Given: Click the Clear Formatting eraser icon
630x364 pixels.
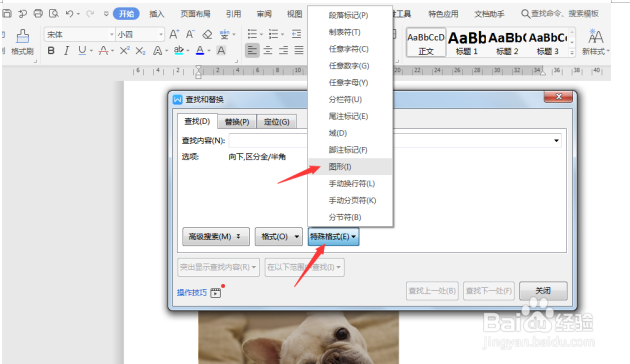Looking at the screenshot, I should coord(207,35).
